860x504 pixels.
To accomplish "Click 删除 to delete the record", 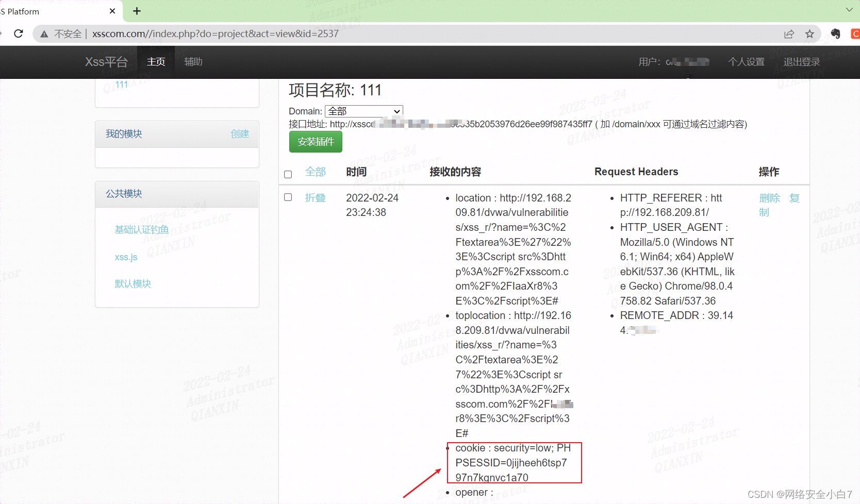I will click(769, 198).
